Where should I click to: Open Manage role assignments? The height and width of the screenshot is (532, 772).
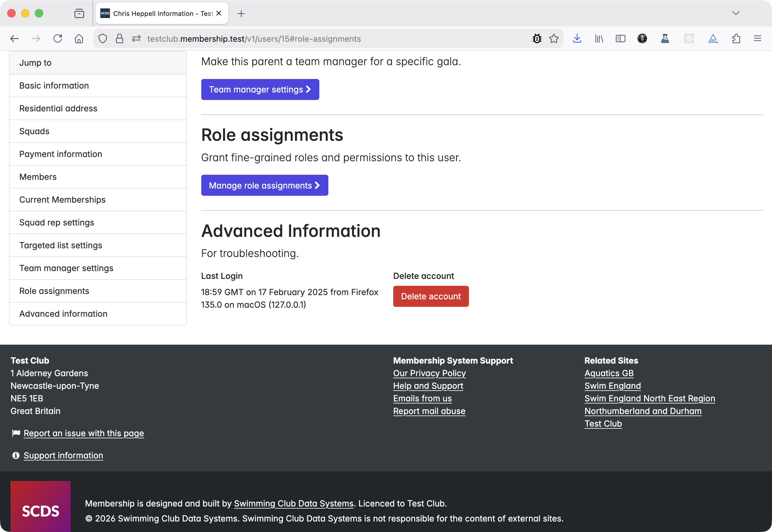click(264, 185)
